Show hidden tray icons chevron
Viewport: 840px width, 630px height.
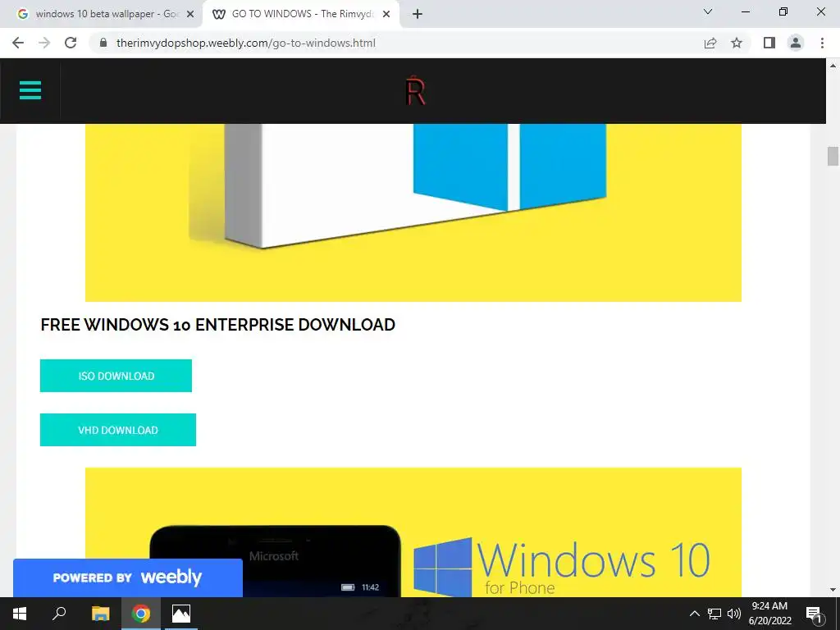(694, 614)
